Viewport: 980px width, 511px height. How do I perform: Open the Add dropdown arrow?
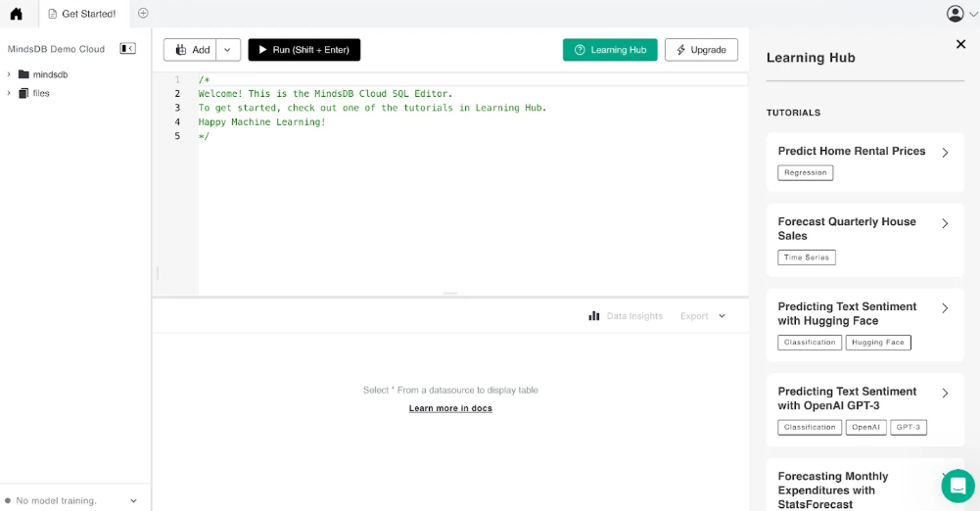pos(228,50)
